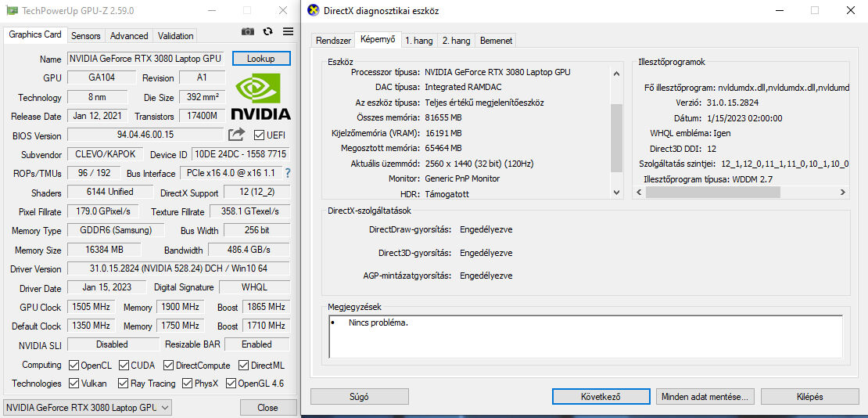
Task: Click the Bus Interface question mark icon
Action: click(287, 173)
